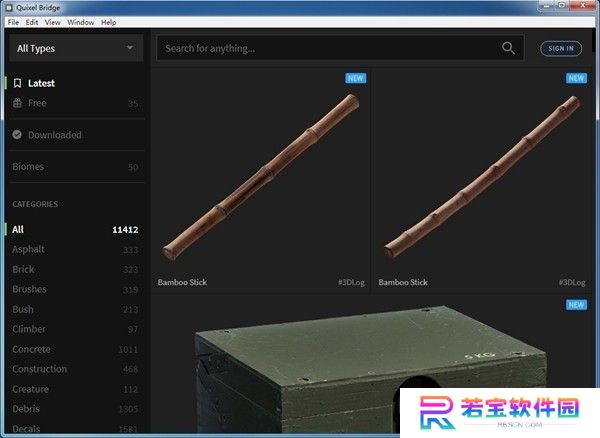
Task: Open the View menu
Action: pos(52,22)
